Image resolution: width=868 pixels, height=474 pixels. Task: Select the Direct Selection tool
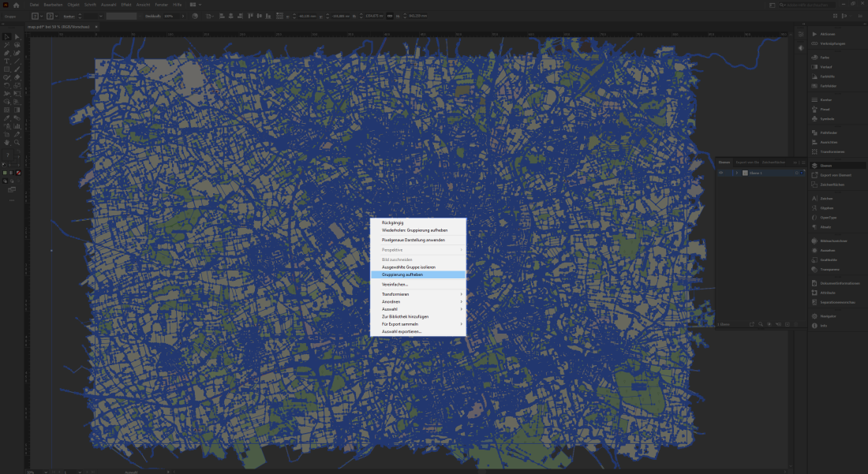(x=17, y=36)
